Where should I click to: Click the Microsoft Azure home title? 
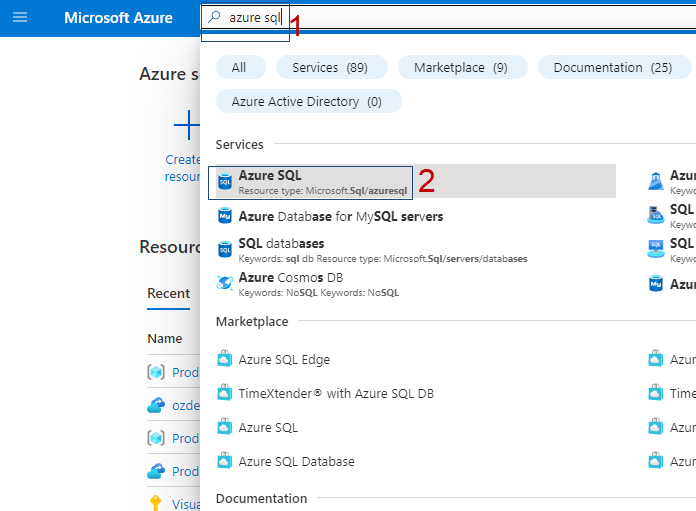pos(118,18)
